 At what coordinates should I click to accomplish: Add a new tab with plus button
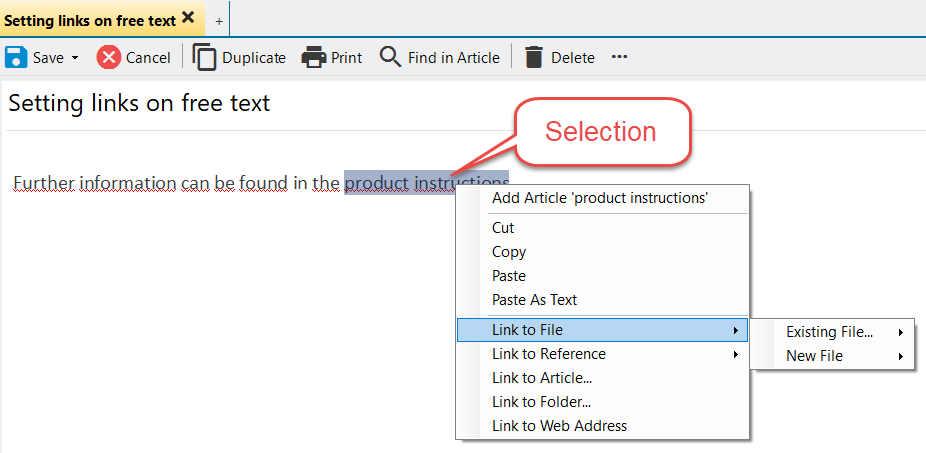coord(219,20)
